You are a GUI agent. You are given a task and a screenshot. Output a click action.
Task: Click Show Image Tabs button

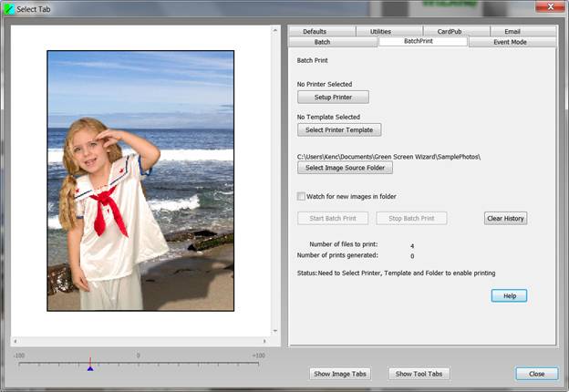point(340,374)
